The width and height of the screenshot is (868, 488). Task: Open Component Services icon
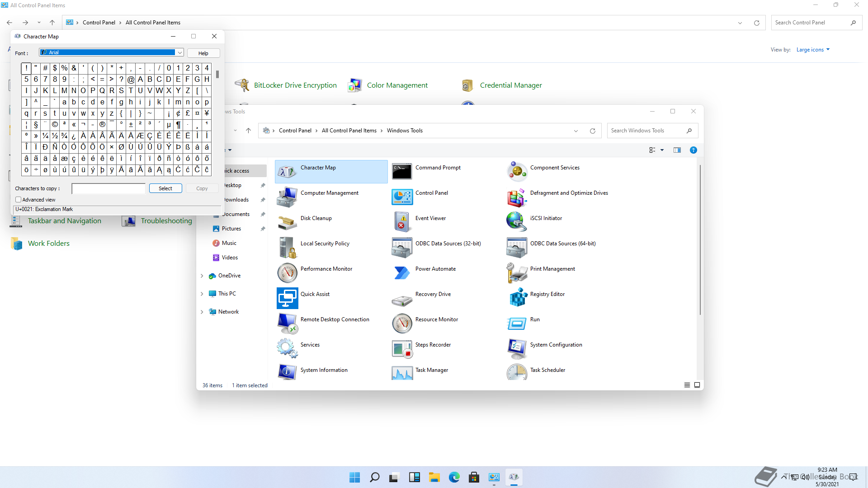[517, 172]
